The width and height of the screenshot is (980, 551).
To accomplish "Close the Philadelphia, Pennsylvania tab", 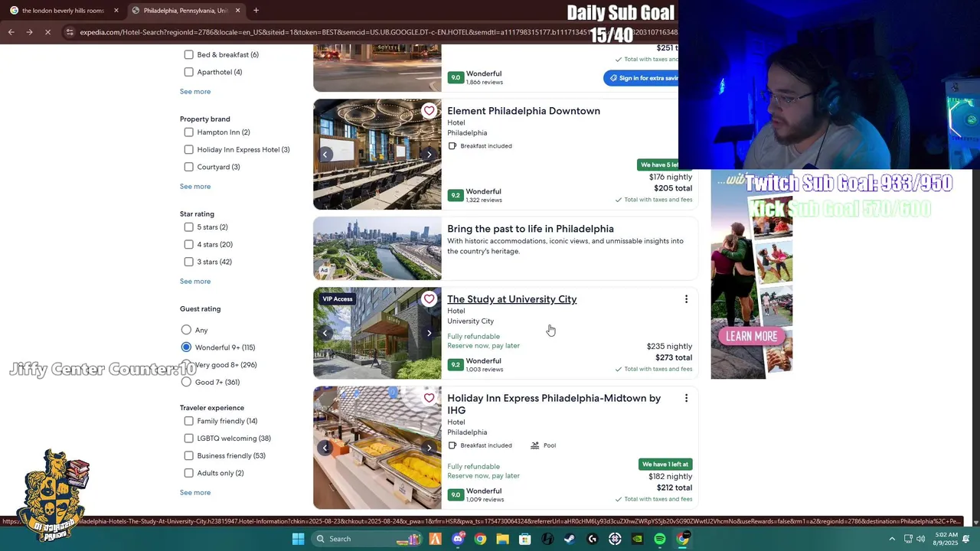I will [x=237, y=11].
